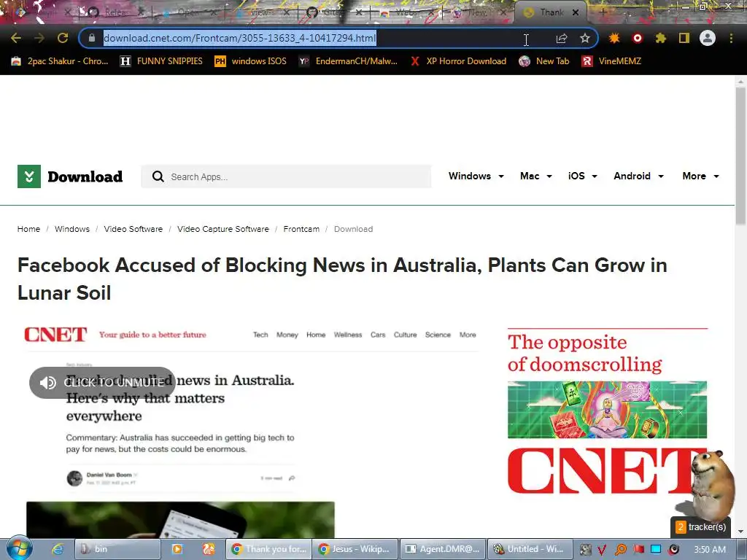Viewport: 747px width, 560px height.
Task: Open the Windows Start orb
Action: point(19,548)
